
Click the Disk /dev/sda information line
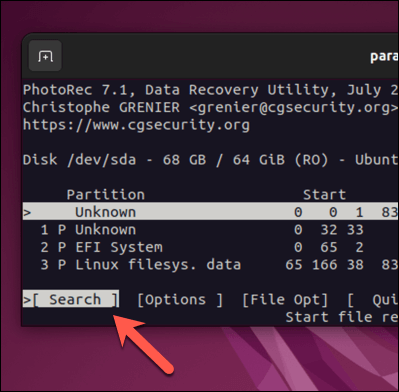coord(211,160)
